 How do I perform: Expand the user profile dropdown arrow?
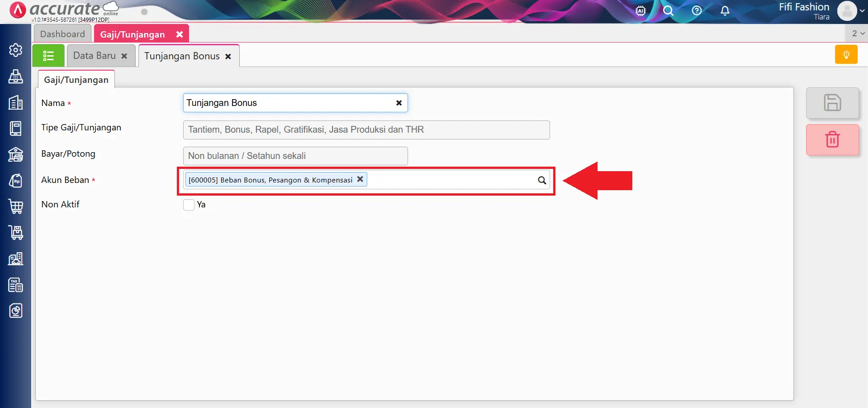tap(862, 11)
